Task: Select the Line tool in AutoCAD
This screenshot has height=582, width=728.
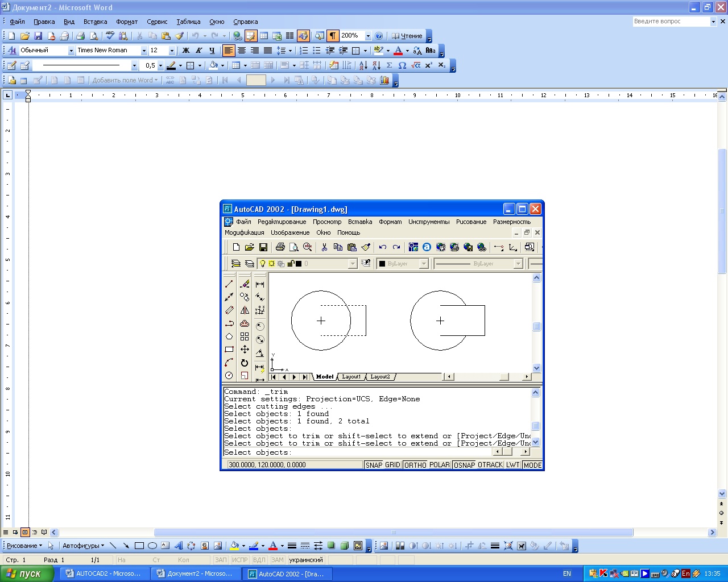Action: pyautogui.click(x=229, y=284)
